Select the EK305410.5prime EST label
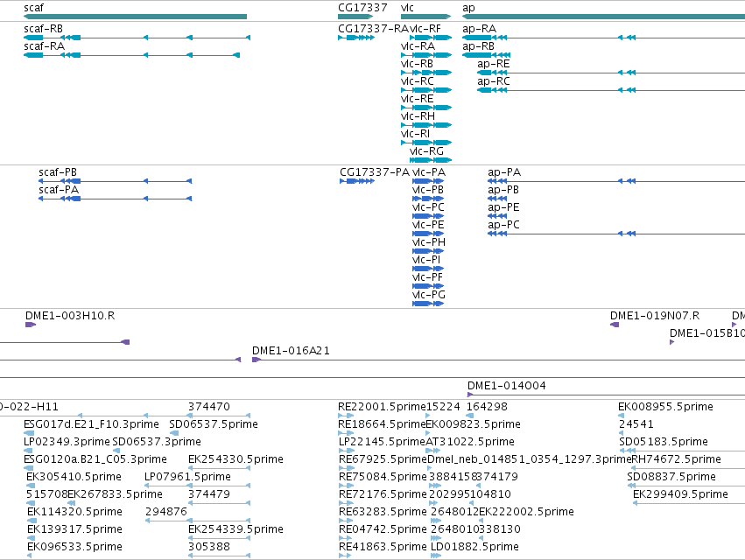This screenshot has width=745, height=560. tap(74, 477)
